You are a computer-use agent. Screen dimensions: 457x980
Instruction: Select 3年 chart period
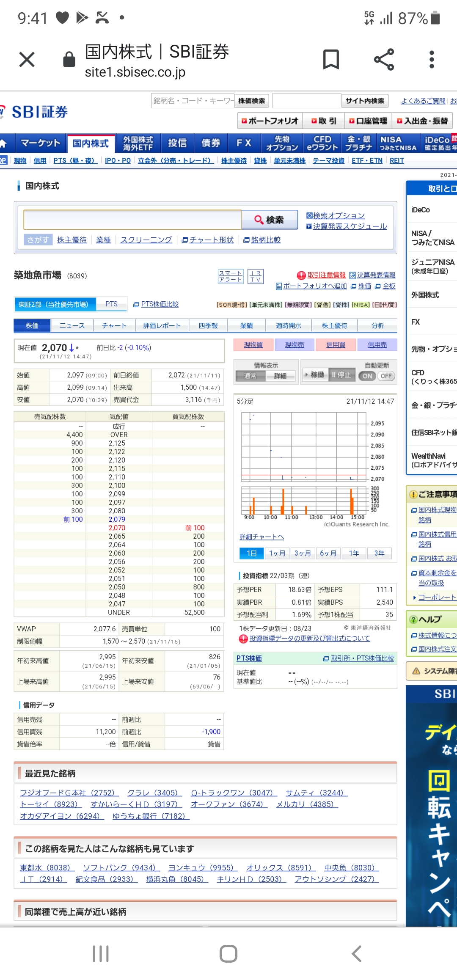click(x=380, y=553)
